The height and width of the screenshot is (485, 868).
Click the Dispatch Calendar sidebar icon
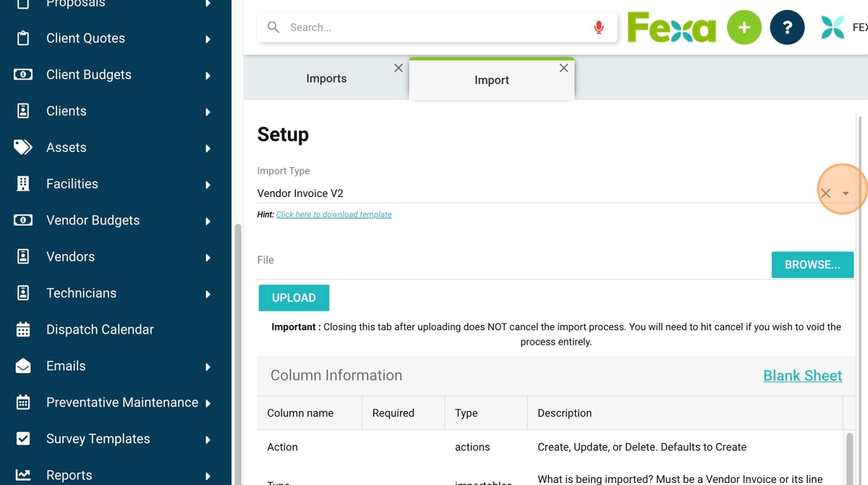coord(23,330)
